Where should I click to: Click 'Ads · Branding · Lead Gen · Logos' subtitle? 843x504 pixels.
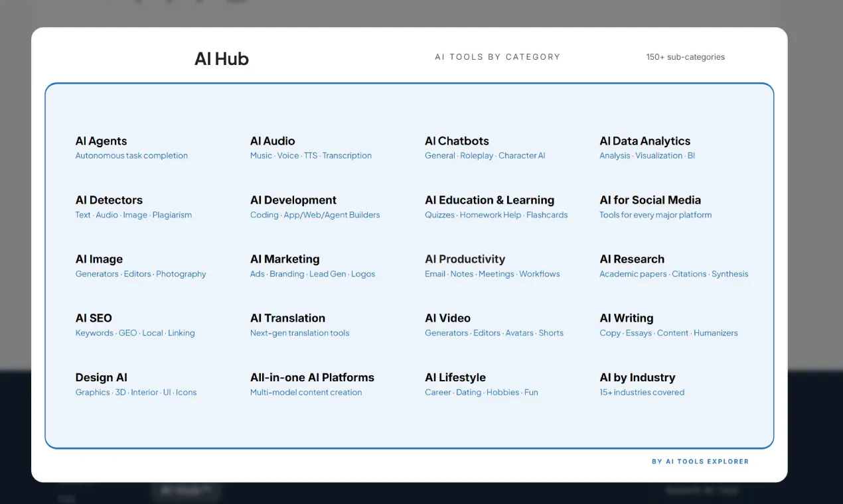point(313,274)
